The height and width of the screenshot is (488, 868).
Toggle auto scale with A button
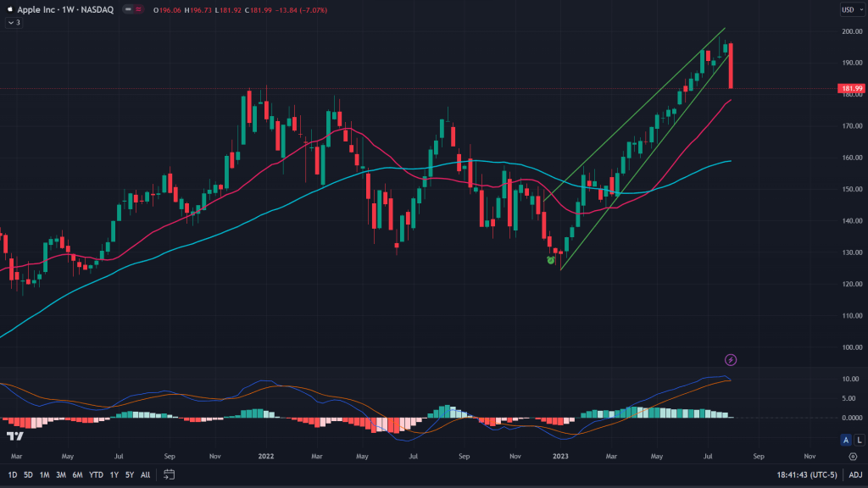pyautogui.click(x=845, y=439)
